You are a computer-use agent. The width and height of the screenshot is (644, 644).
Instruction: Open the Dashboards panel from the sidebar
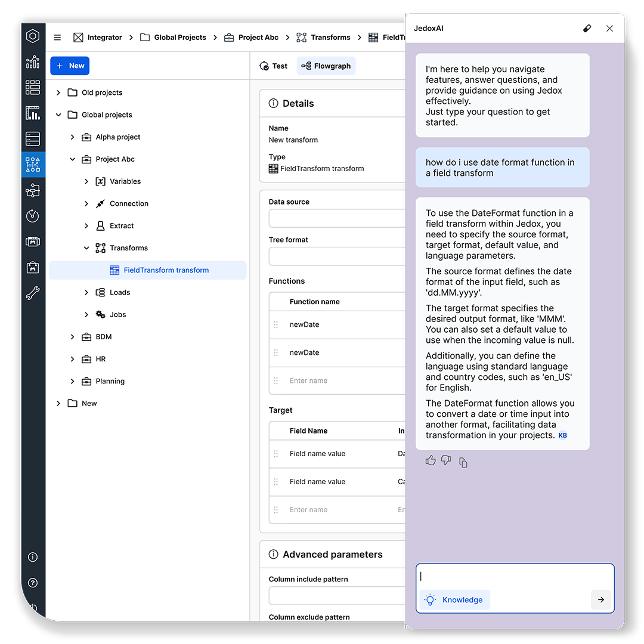pos(33,87)
